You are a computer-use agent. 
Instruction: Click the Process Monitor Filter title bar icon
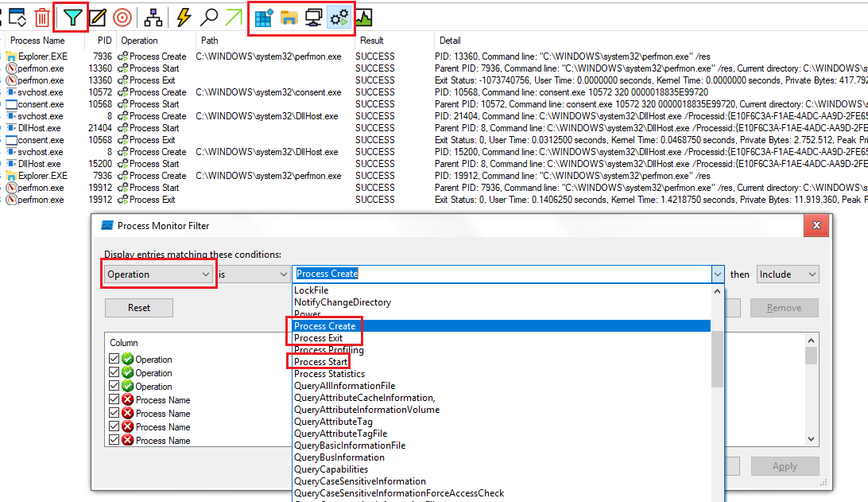click(x=107, y=225)
